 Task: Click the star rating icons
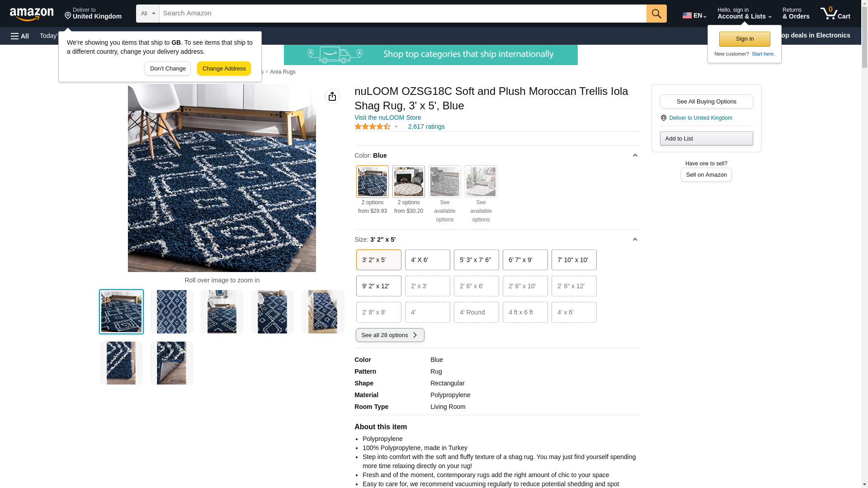pos(373,127)
